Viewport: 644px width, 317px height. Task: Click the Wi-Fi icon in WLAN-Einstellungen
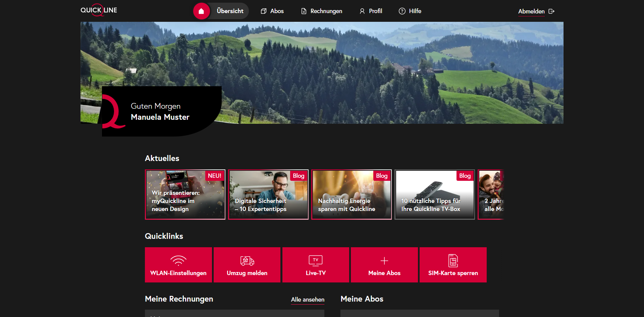(178, 260)
